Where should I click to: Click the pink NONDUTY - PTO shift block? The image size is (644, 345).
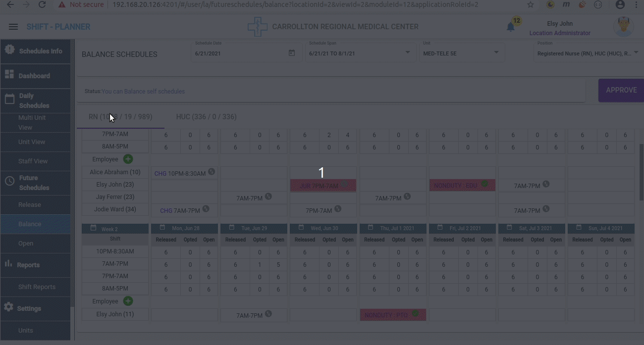tap(392, 315)
